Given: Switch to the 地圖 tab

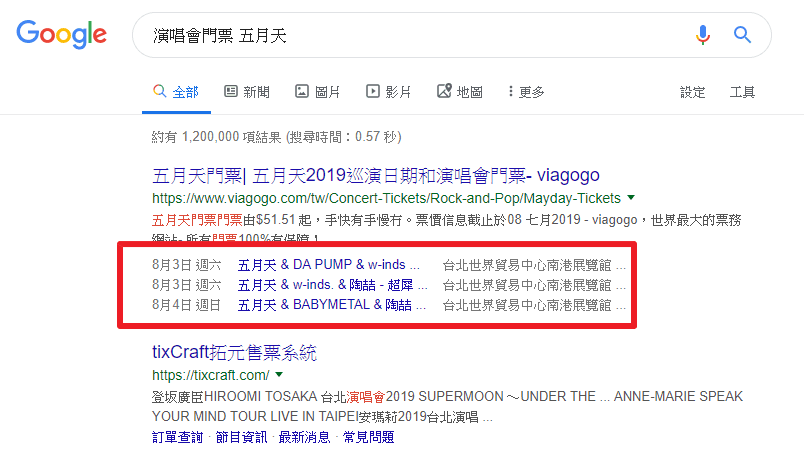Looking at the screenshot, I should click(x=460, y=92).
